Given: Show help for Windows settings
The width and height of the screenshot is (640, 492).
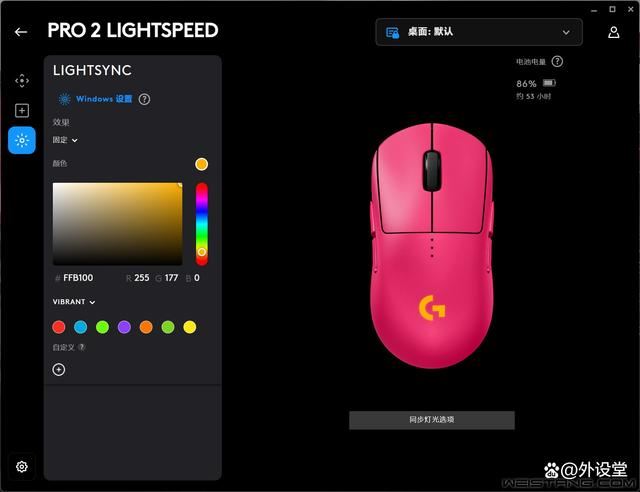Looking at the screenshot, I should [144, 99].
